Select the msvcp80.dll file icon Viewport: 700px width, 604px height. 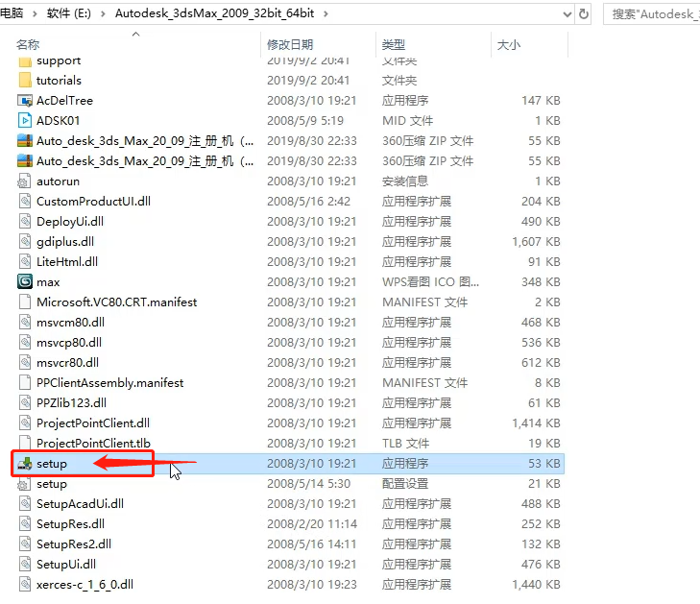(x=25, y=343)
